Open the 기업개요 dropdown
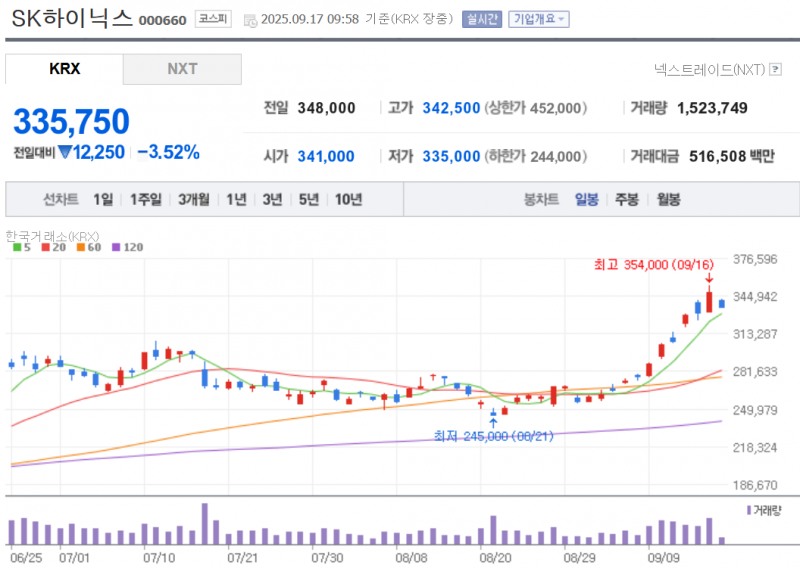The height and width of the screenshot is (568, 800). [539, 19]
